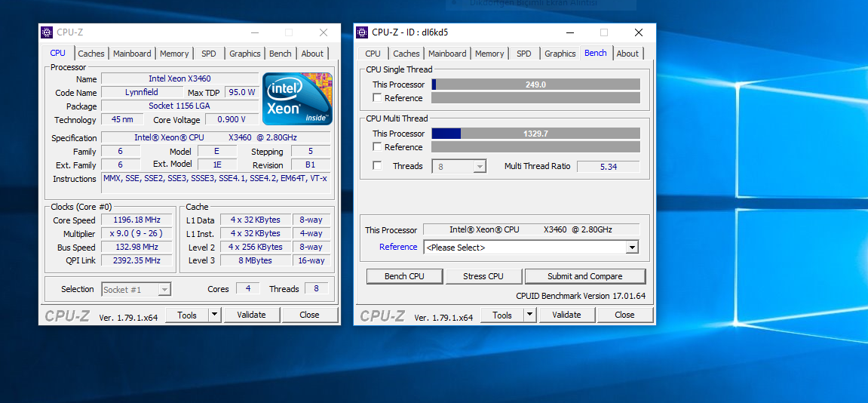This screenshot has height=403, width=868.
Task: Click L1 Data value 4 x 32 KBytes
Action: coord(256,220)
